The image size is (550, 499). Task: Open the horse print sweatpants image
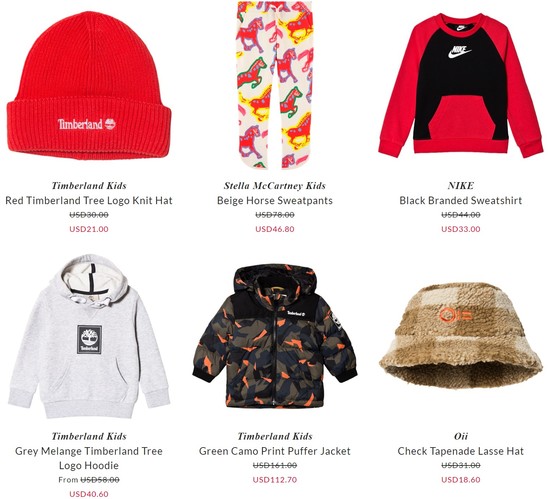275,85
